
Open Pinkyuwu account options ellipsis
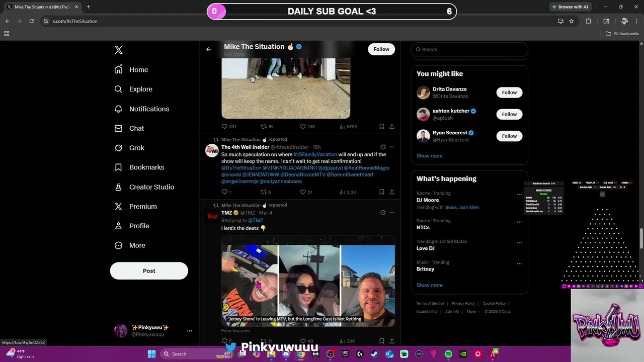coord(190,331)
